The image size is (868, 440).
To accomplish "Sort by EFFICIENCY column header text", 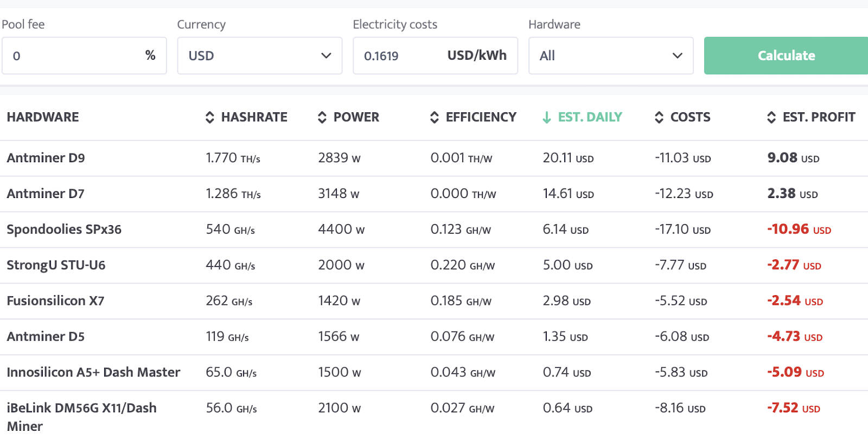I will click(x=481, y=117).
